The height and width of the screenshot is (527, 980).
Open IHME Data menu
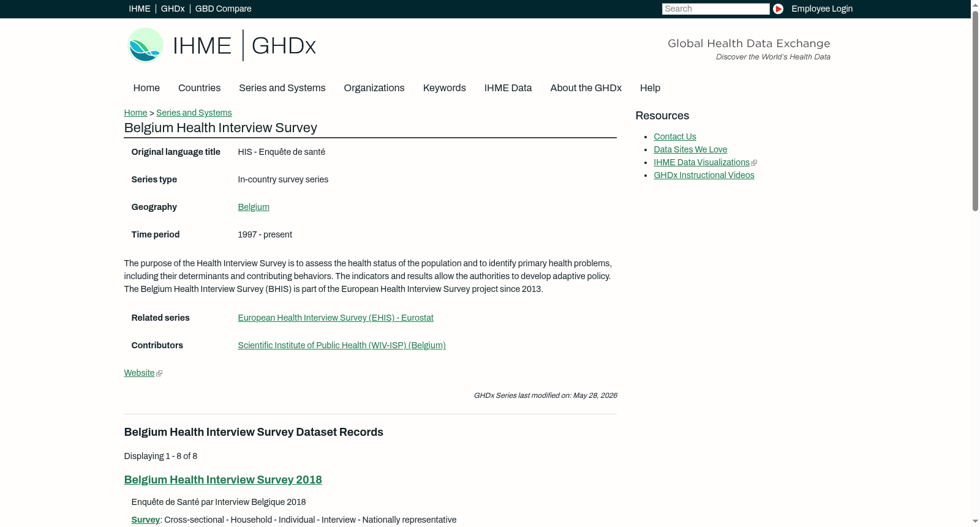(x=508, y=88)
